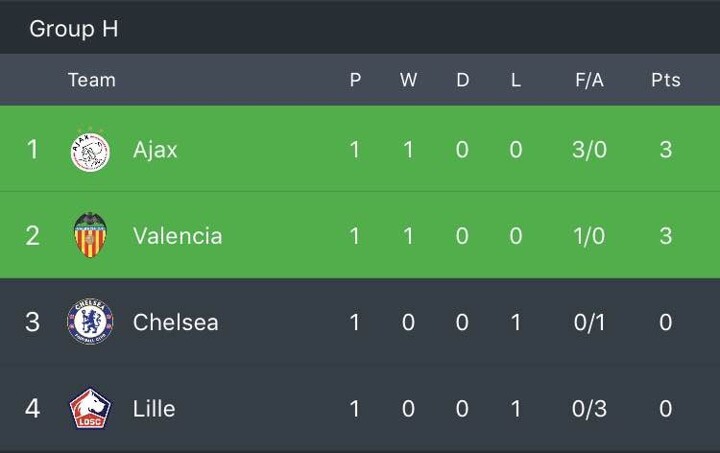Click the Lille LOSC crest icon
The width and height of the screenshot is (720, 453).
[90, 408]
